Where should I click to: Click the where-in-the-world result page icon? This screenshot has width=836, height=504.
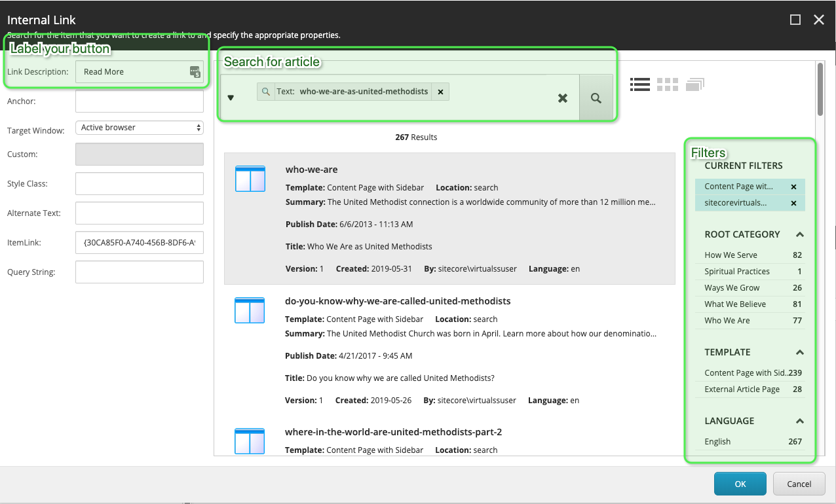tap(250, 441)
